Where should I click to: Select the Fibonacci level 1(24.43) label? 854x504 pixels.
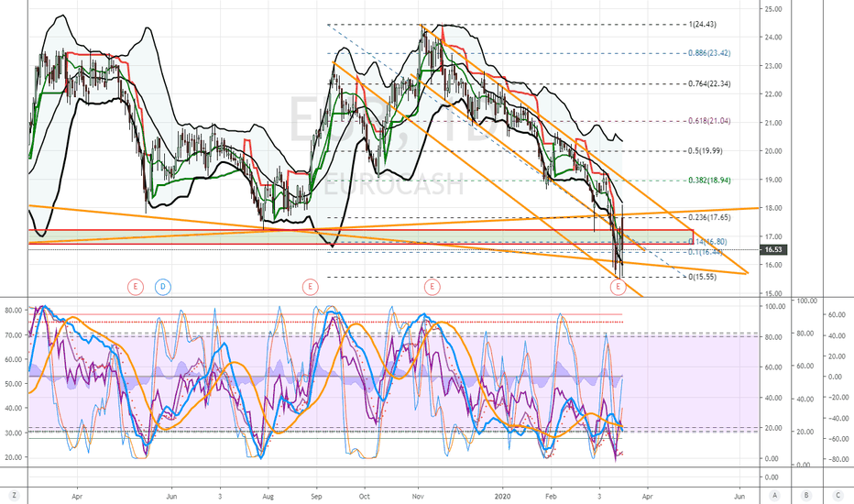703,25
